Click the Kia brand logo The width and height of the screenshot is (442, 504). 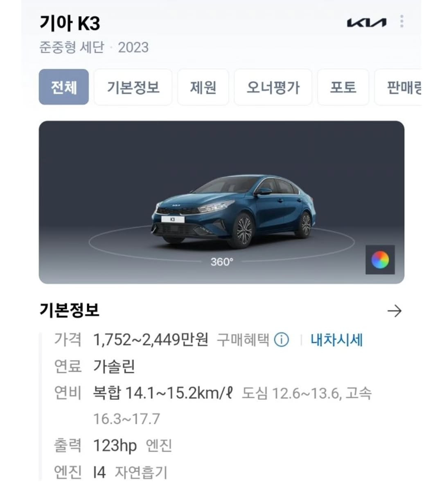point(366,22)
